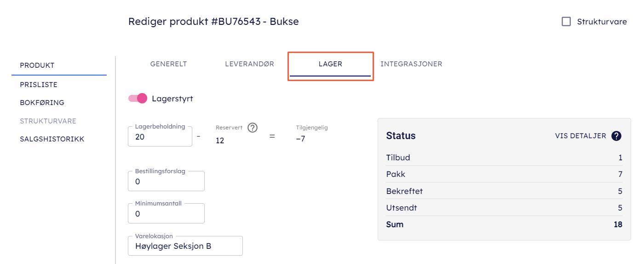Go to Bokføring section
The height and width of the screenshot is (264, 644).
point(42,103)
